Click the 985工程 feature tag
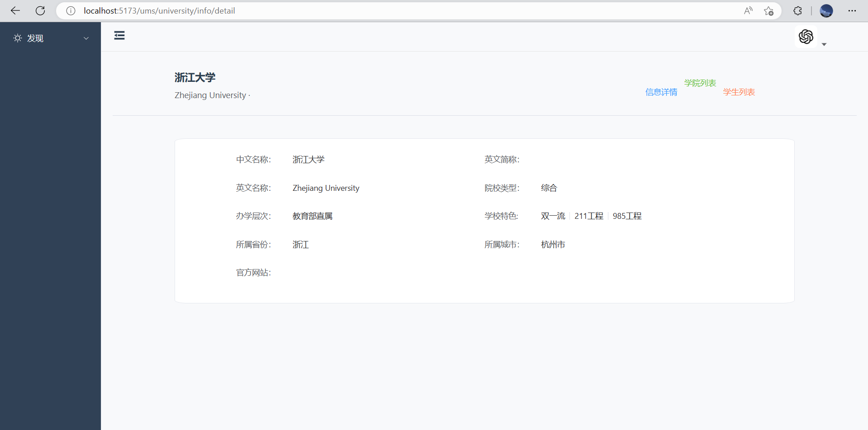This screenshot has height=430, width=868. (x=627, y=216)
